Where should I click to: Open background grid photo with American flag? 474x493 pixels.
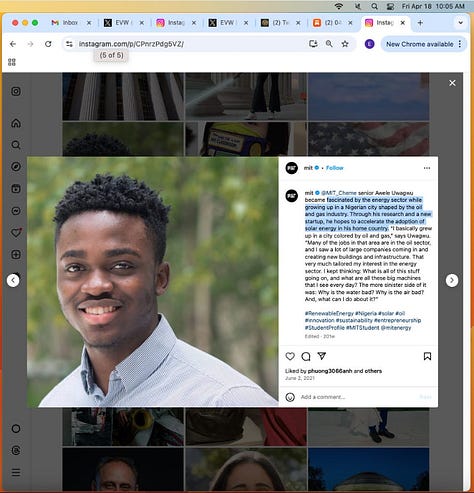368,139
